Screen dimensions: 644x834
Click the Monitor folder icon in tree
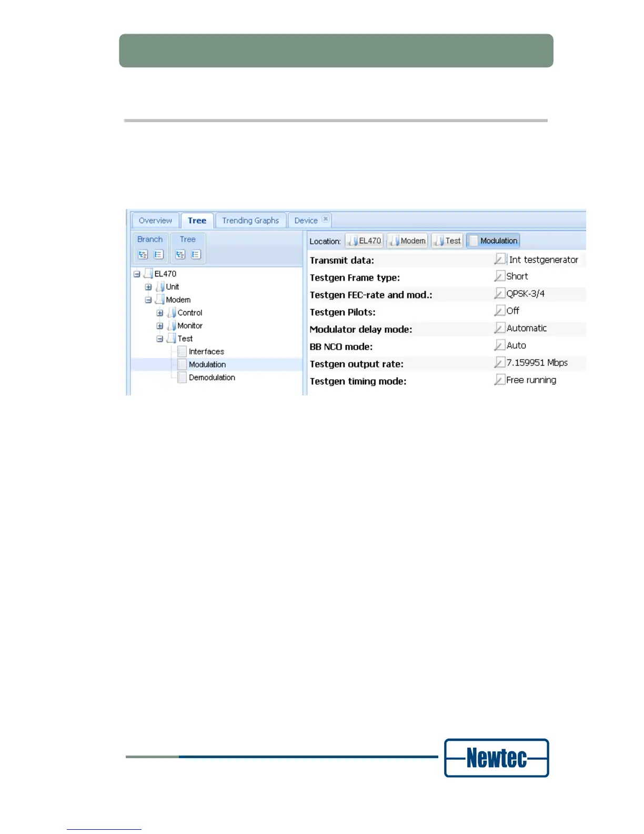tap(172, 325)
